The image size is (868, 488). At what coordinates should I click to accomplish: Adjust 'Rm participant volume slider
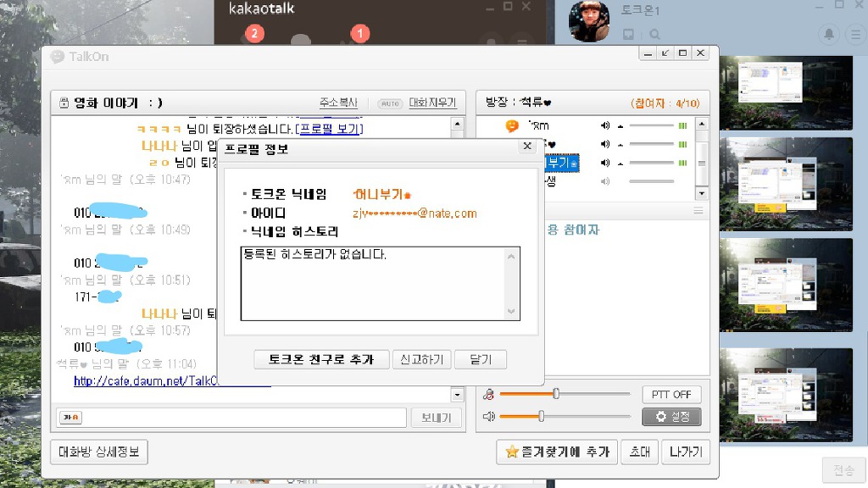click(652, 125)
